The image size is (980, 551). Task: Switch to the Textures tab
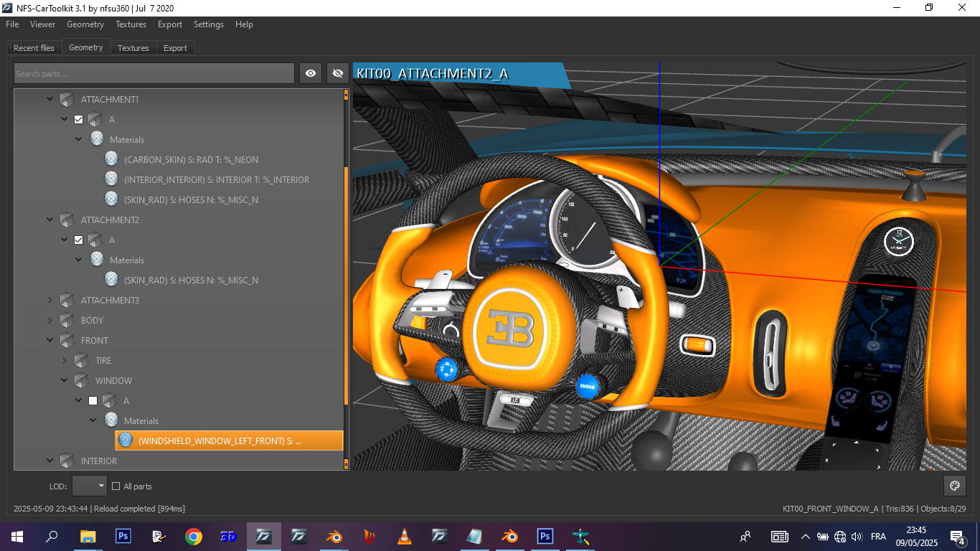coord(133,48)
